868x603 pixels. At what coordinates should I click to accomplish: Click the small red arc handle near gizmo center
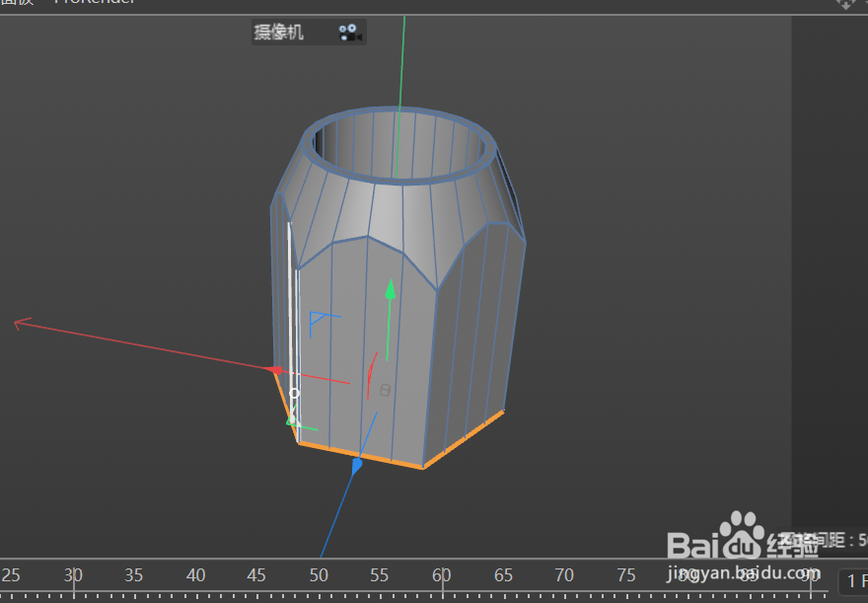coord(372,376)
